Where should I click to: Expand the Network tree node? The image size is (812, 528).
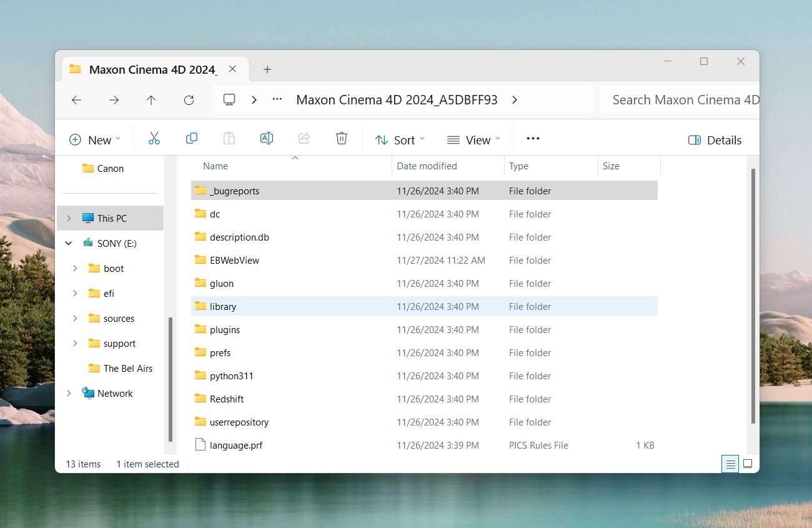pos(69,393)
